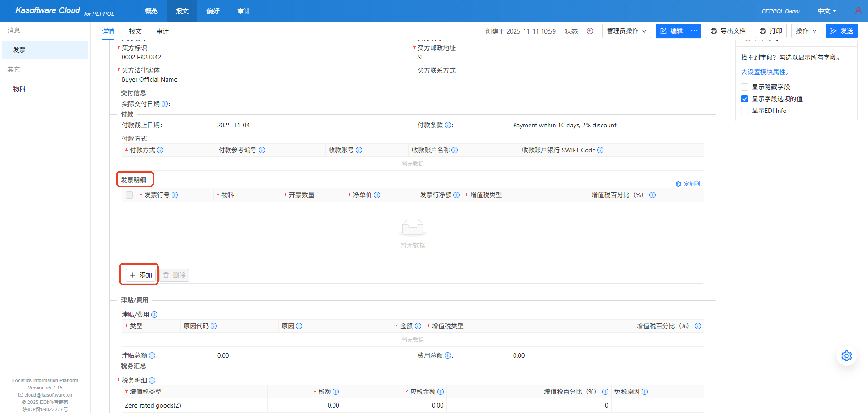
Task: Open the 中文 language selector
Action: 826,11
